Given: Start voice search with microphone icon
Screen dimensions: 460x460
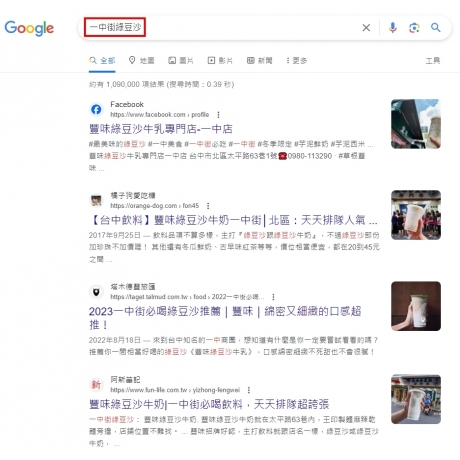Looking at the screenshot, I should pyautogui.click(x=393, y=28).
